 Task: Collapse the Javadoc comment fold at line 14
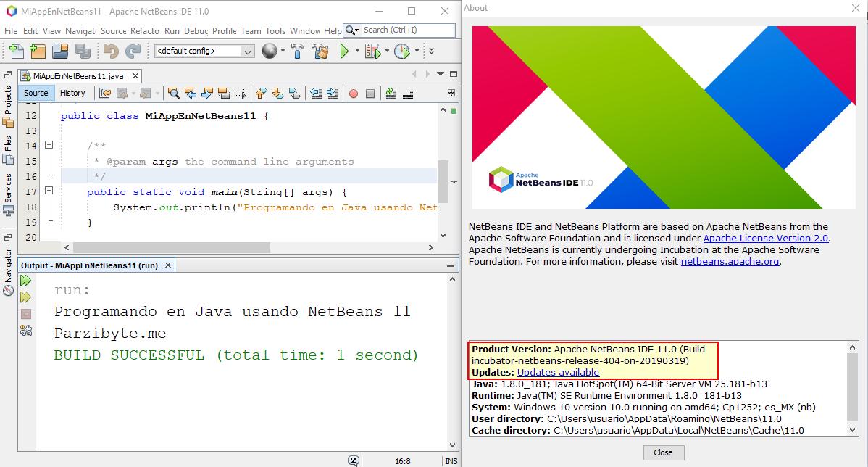[49, 144]
